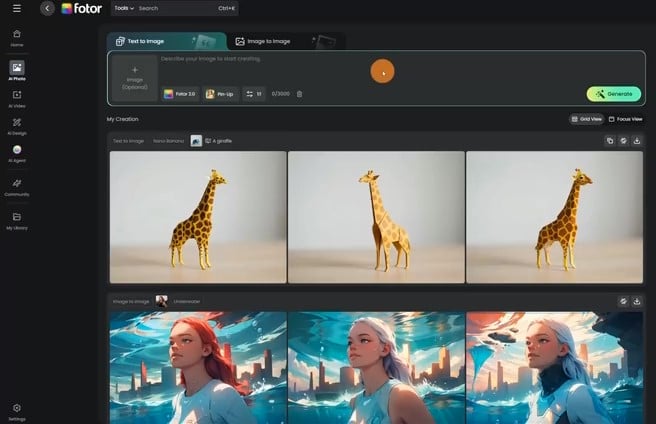Open the AI Agent sidebar item
The width and height of the screenshot is (656, 424).
coord(17,153)
